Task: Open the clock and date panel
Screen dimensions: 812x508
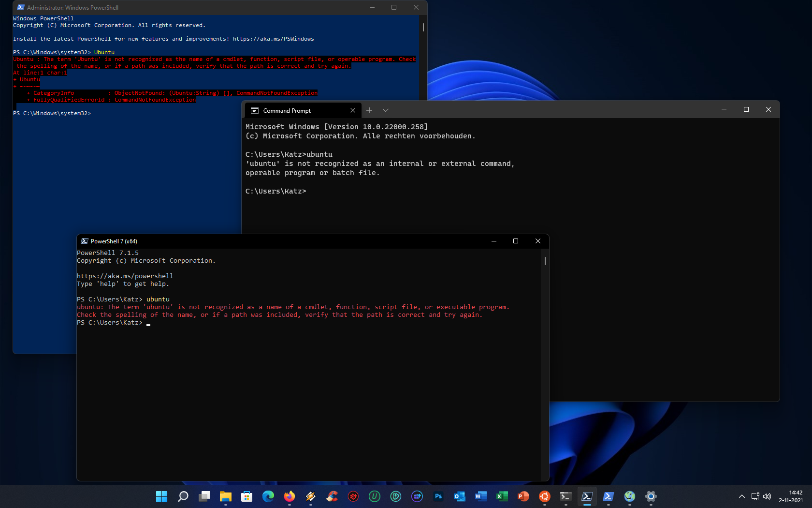Action: (791, 496)
